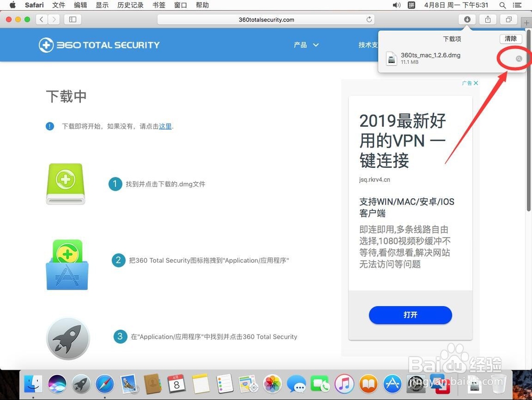Go back with the back arrow
532x400 pixels.
click(x=41, y=19)
